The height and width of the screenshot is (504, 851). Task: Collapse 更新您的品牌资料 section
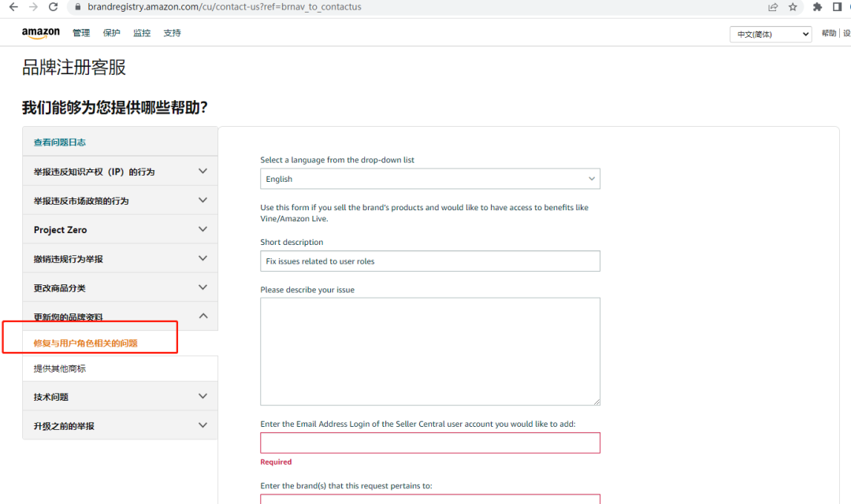coord(120,317)
